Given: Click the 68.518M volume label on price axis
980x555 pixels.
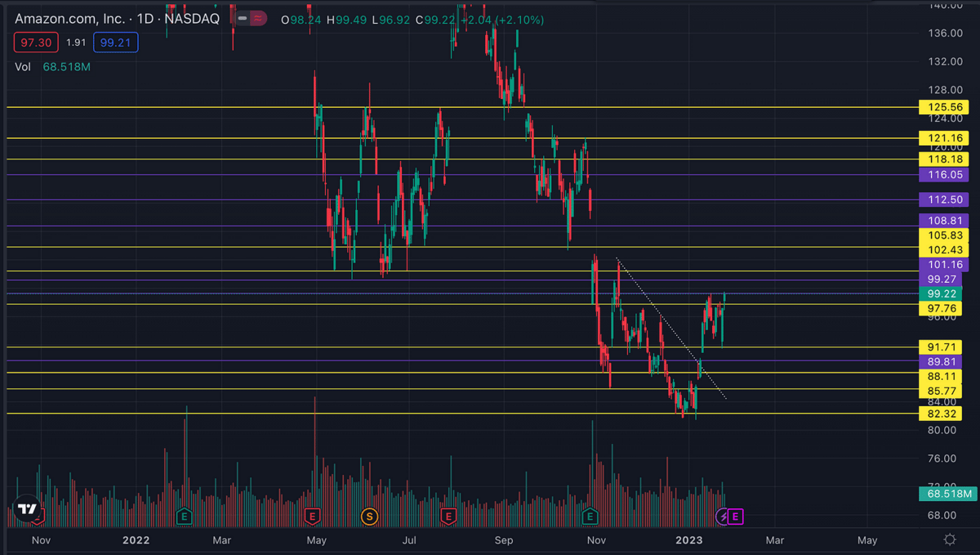Looking at the screenshot, I should pos(947,494).
